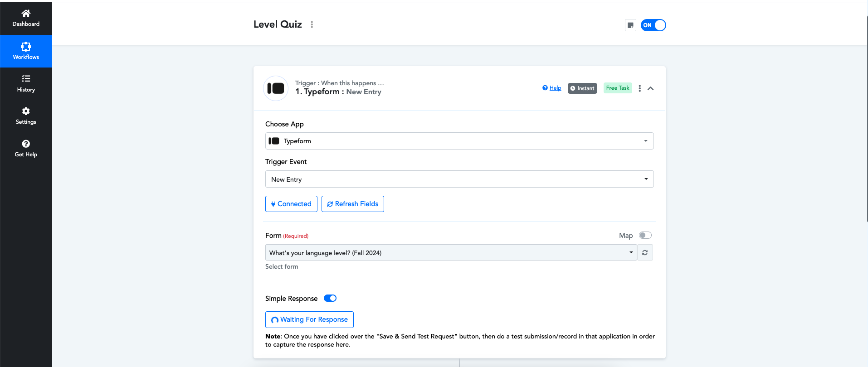This screenshot has height=367, width=868.
Task: Toggle the Map switch for Form
Action: pos(645,235)
